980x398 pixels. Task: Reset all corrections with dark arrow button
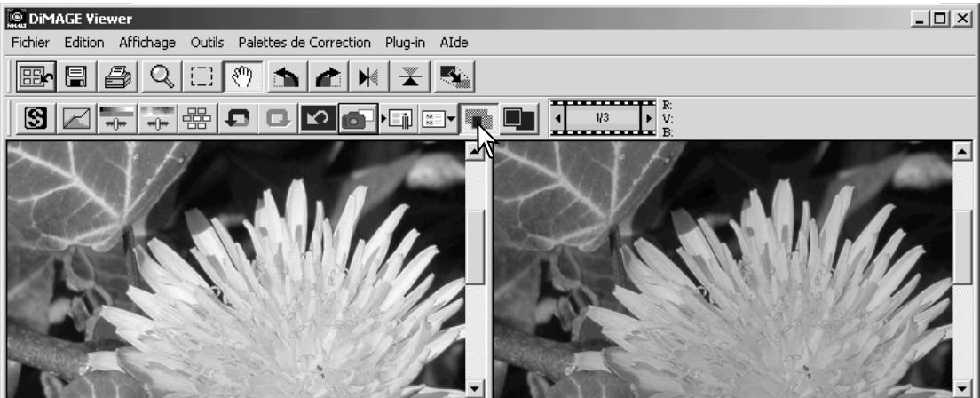(318, 118)
